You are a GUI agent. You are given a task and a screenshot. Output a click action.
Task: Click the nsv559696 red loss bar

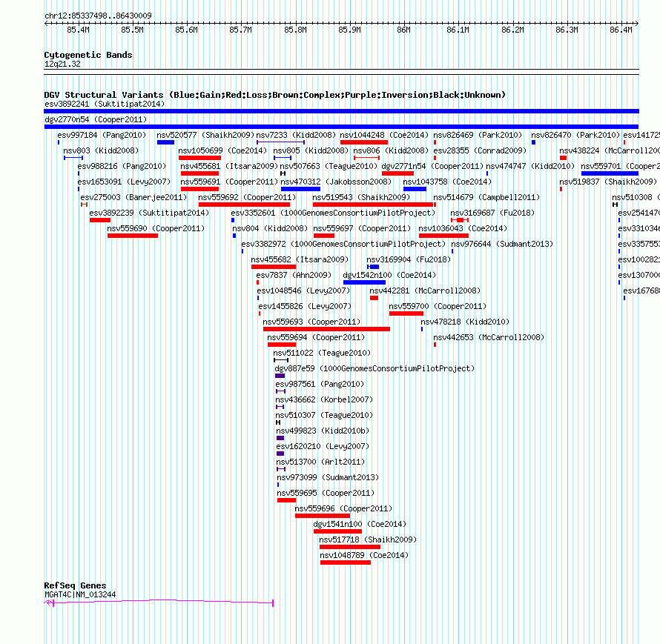pos(323,516)
